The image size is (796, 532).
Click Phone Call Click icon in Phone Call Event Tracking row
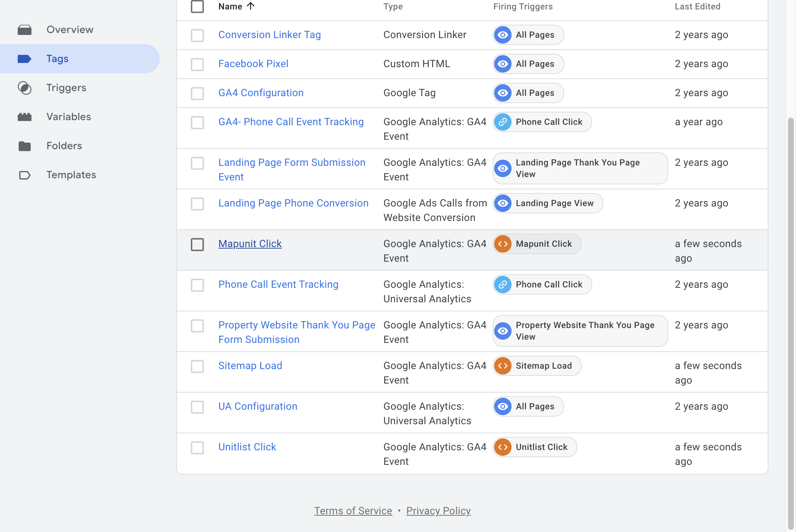[503, 285]
